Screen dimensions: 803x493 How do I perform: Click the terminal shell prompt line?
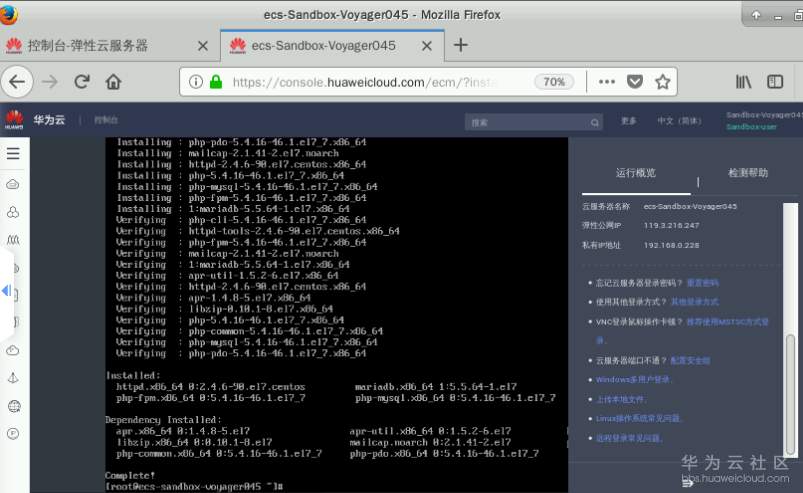[194, 486]
